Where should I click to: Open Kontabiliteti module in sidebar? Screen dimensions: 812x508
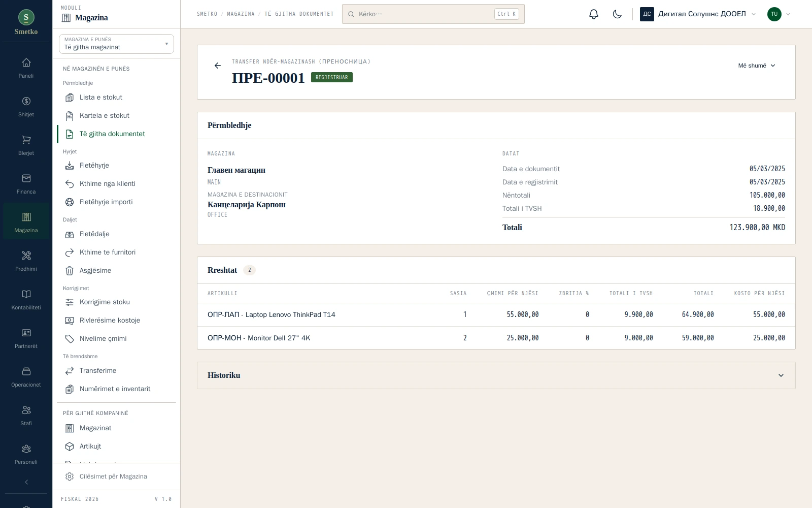click(x=26, y=300)
